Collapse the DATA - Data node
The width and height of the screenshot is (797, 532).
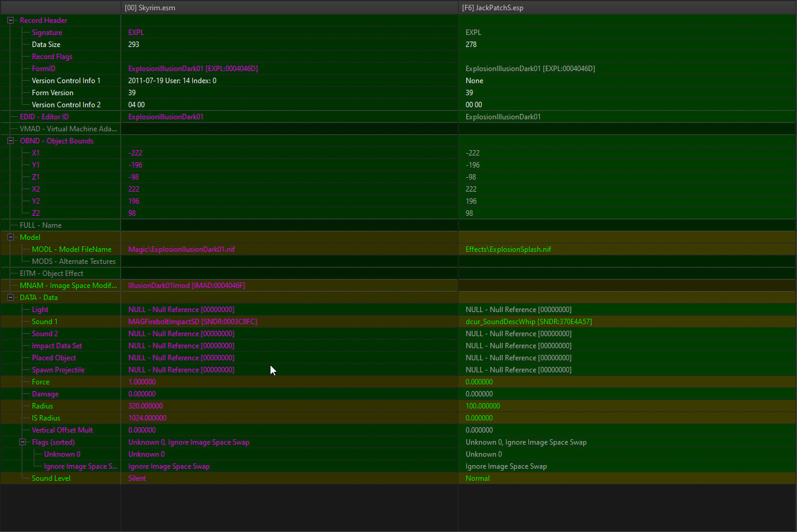click(10, 298)
